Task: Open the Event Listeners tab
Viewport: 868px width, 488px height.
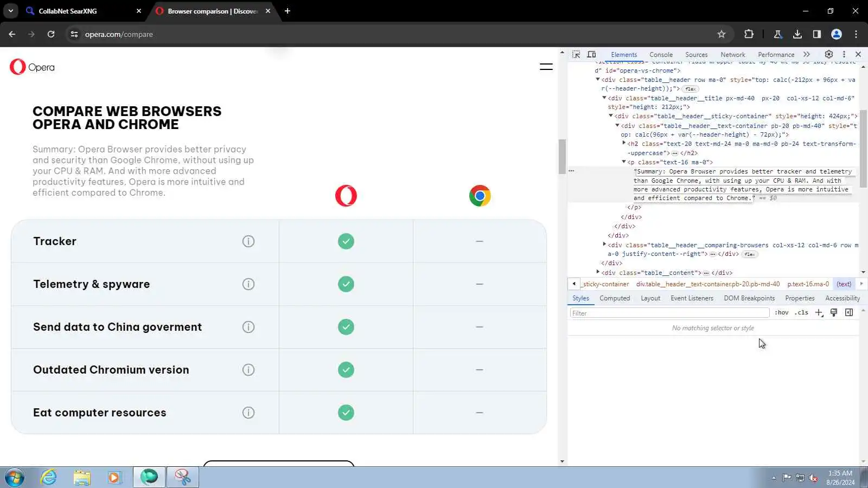Action: [692, 298]
